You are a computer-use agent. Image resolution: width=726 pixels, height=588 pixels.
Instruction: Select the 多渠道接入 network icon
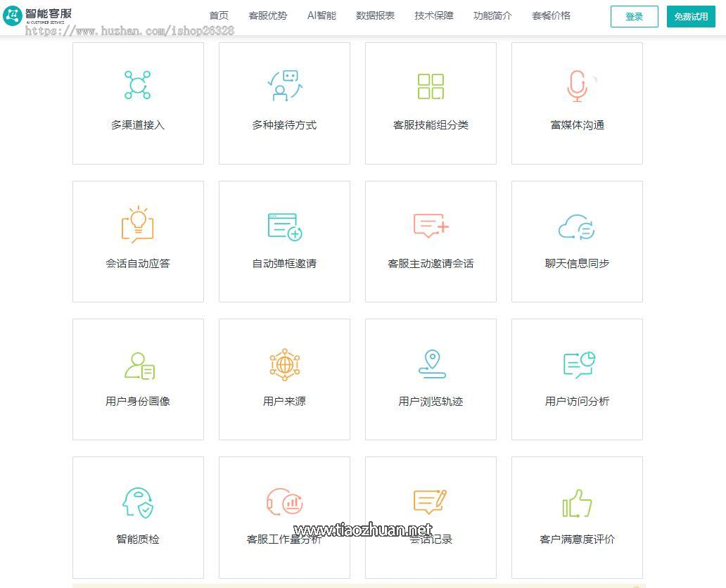click(138, 84)
